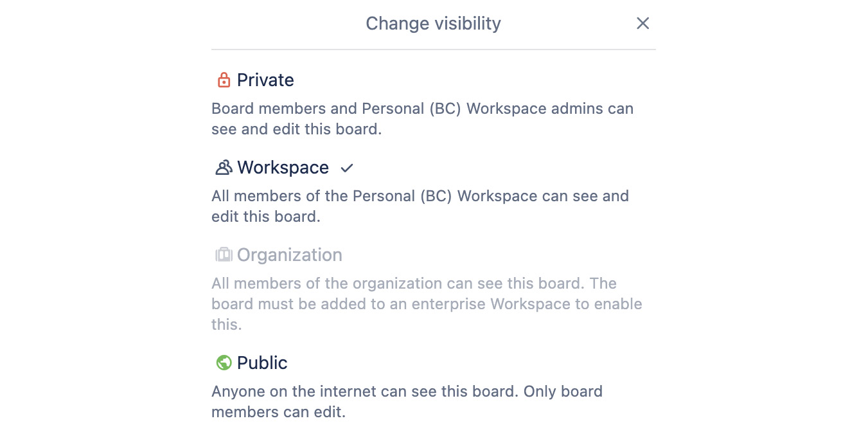
Task: Click "Only board members can edit" sentence
Action: coord(407,402)
